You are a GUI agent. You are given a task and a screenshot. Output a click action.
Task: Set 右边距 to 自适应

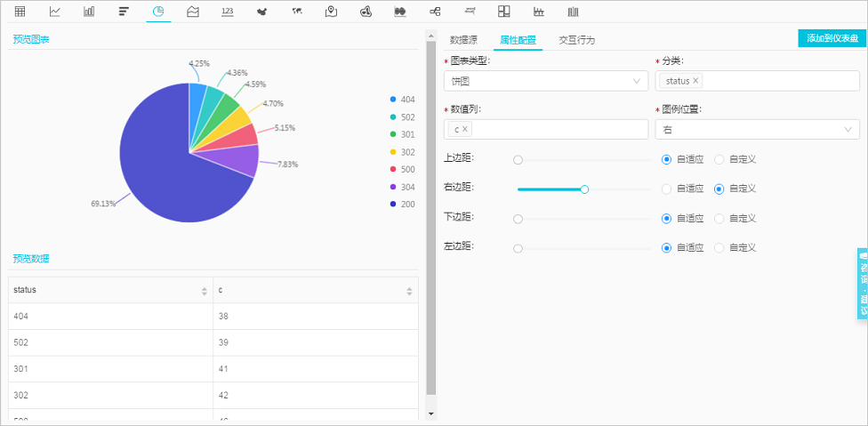(666, 189)
